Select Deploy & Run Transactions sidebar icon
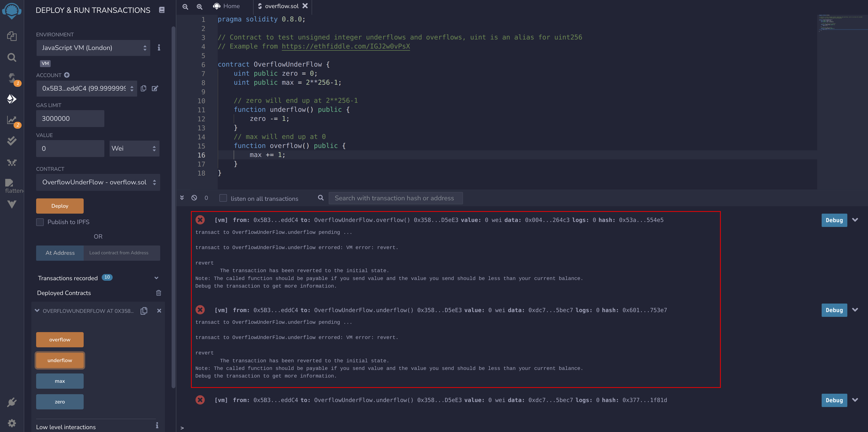This screenshot has height=432, width=868. coord(12,99)
